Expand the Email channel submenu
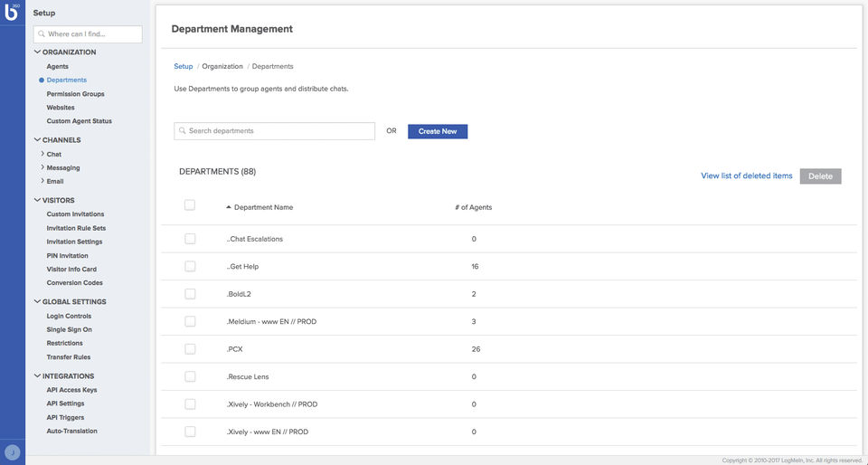868x465 pixels. 42,181
